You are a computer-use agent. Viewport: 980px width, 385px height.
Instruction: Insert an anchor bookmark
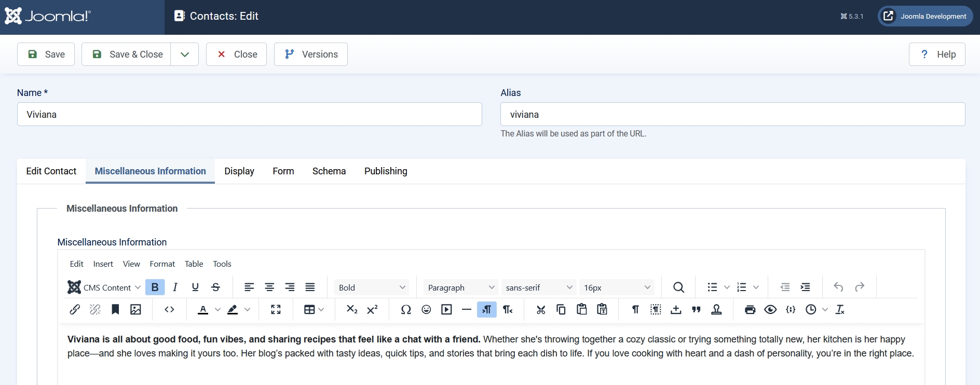[x=115, y=309]
